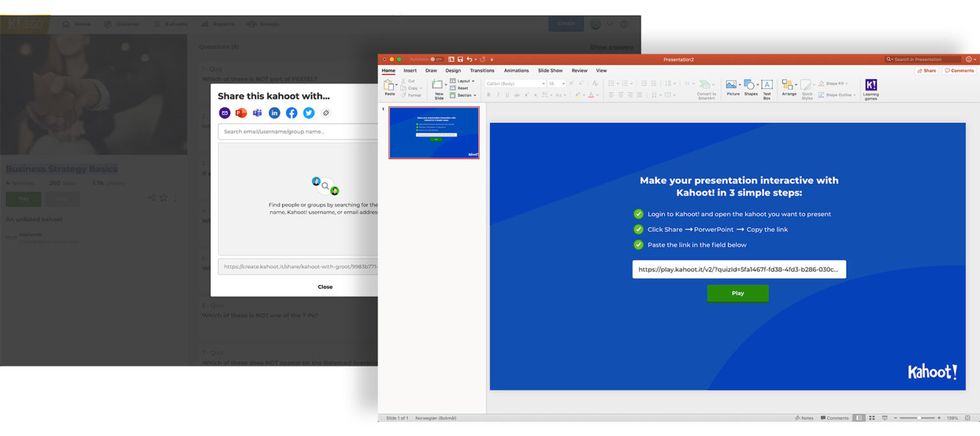Share the kahoot on Facebook

point(292,112)
